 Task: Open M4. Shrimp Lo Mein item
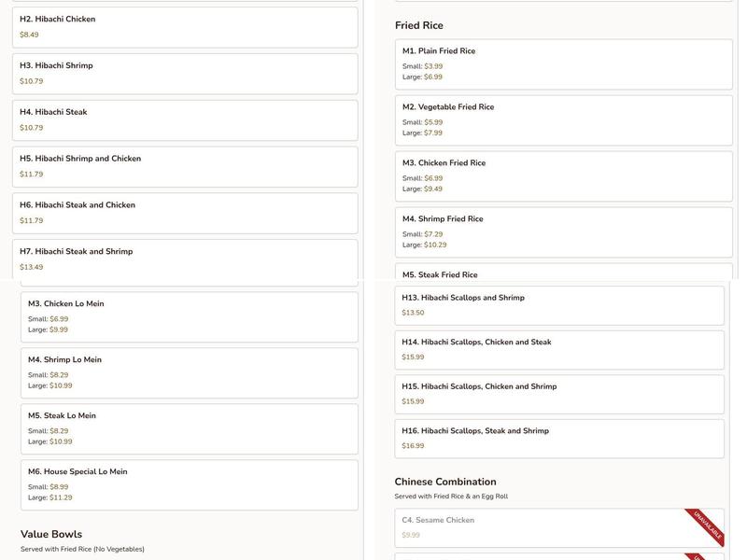pyautogui.click(x=190, y=373)
